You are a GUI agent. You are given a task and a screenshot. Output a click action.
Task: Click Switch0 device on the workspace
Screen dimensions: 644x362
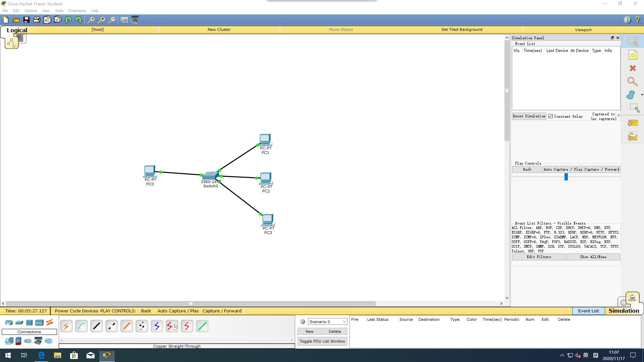[x=210, y=176]
